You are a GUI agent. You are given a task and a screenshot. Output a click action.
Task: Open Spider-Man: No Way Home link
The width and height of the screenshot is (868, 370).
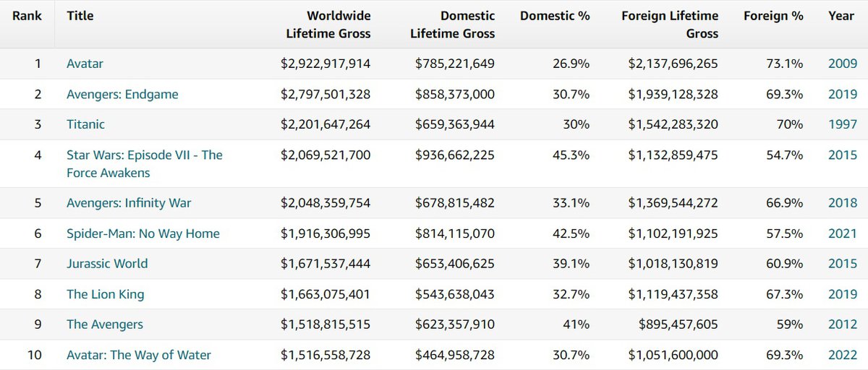pyautogui.click(x=142, y=233)
